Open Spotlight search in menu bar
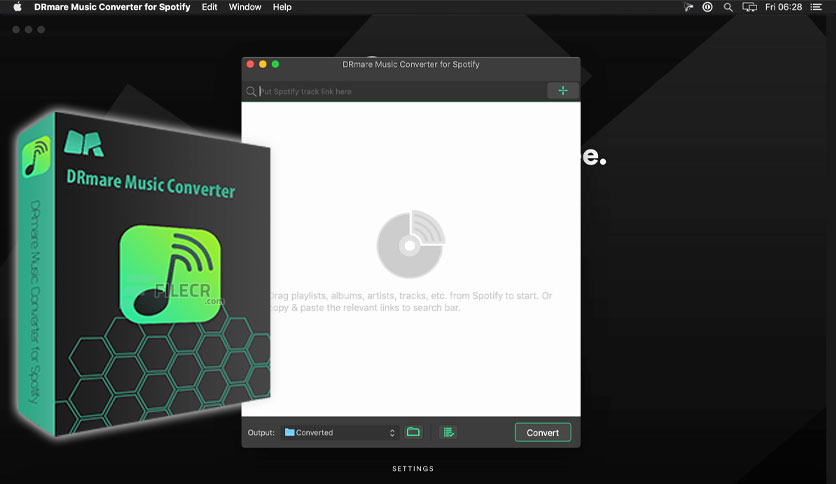 pos(728,7)
